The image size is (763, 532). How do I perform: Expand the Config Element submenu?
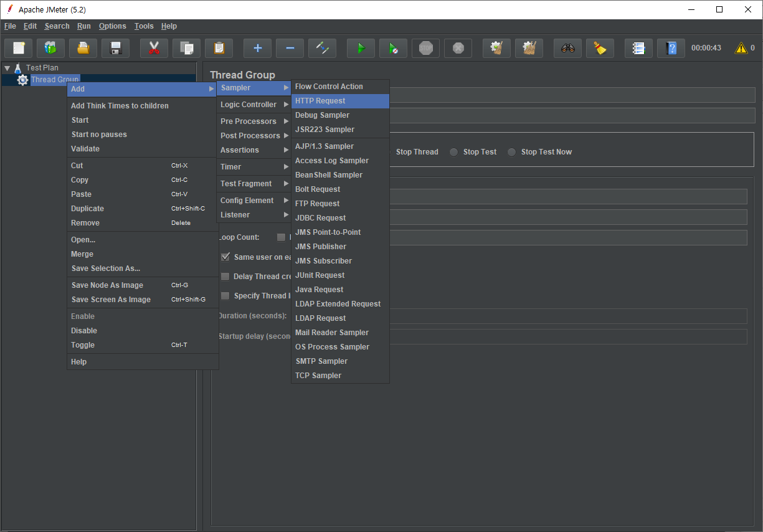[x=254, y=201]
